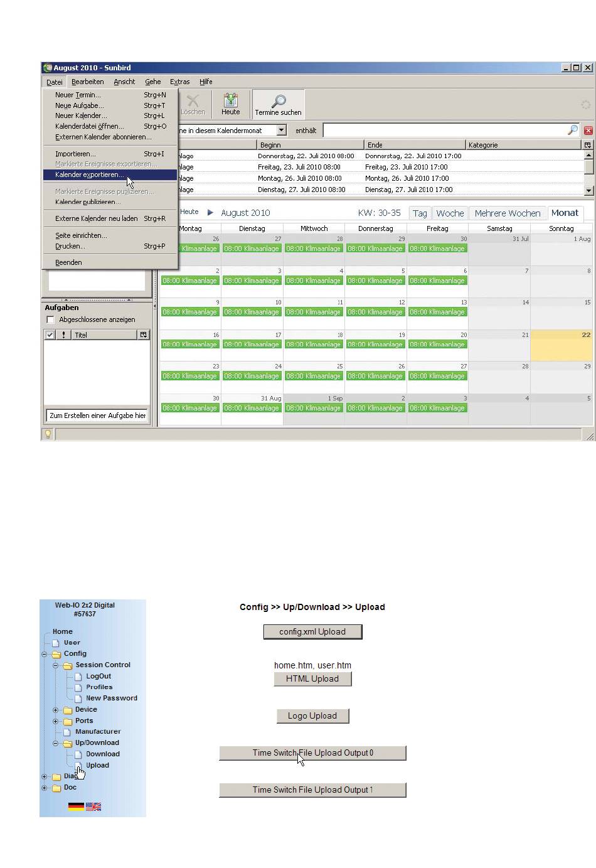
Task: Switch to the Tag view tab
Action: point(420,213)
